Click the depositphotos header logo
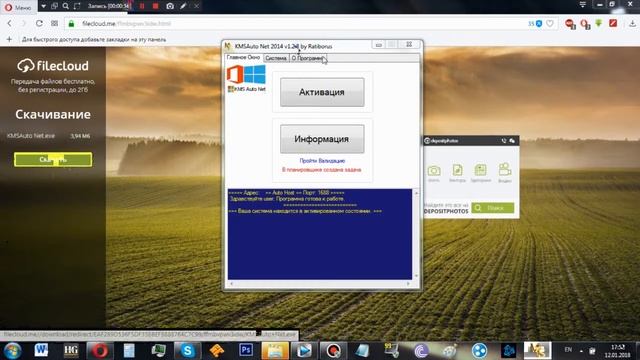Screen dimensions: 640x360 pyautogui.click(x=442, y=141)
